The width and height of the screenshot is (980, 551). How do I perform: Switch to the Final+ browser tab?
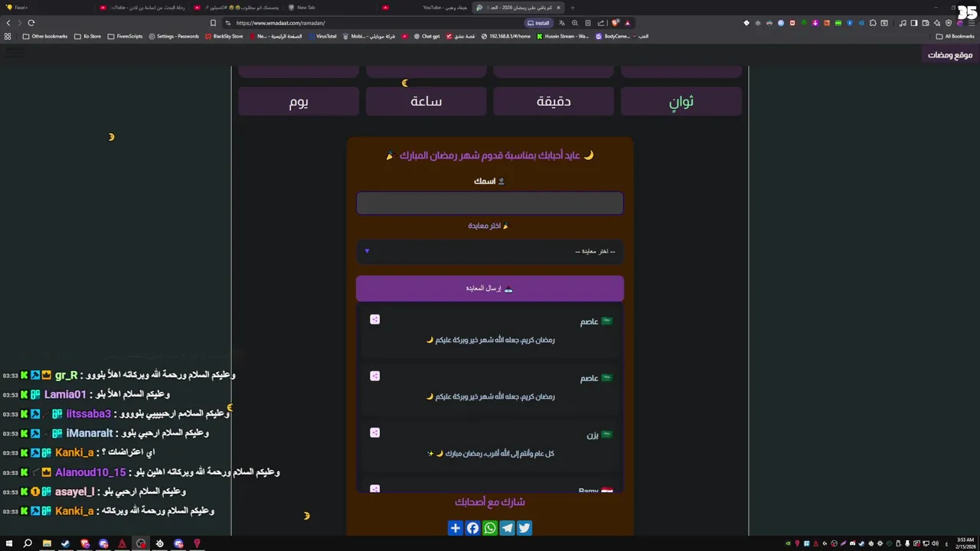[47, 8]
